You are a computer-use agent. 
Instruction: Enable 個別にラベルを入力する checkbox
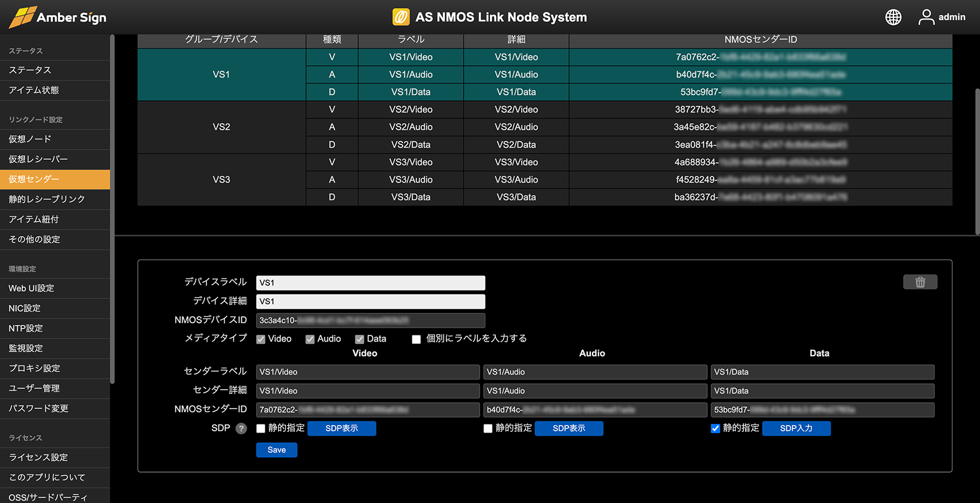[417, 339]
